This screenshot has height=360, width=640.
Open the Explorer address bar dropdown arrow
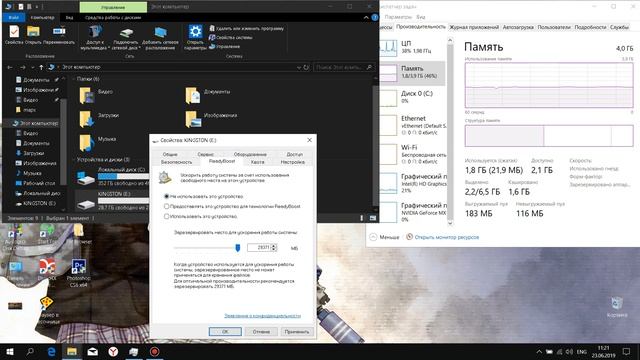pyautogui.click(x=299, y=67)
